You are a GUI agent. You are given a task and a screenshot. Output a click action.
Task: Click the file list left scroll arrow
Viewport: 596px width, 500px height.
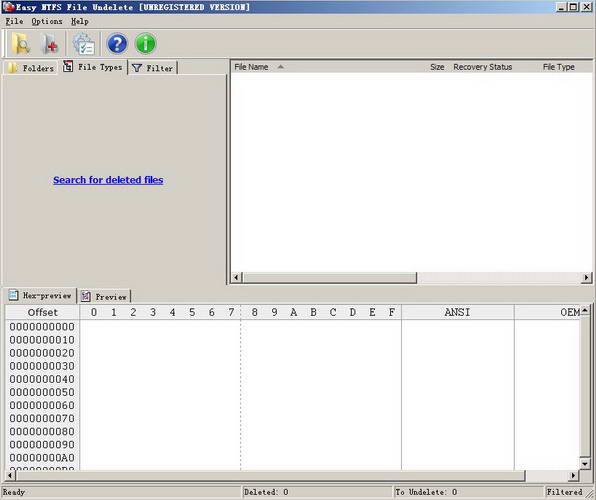pos(236,278)
